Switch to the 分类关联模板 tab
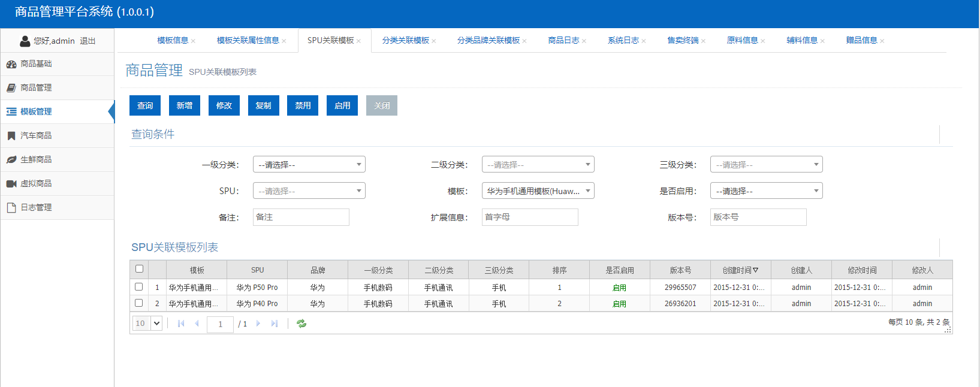The width and height of the screenshot is (980, 387). (405, 41)
